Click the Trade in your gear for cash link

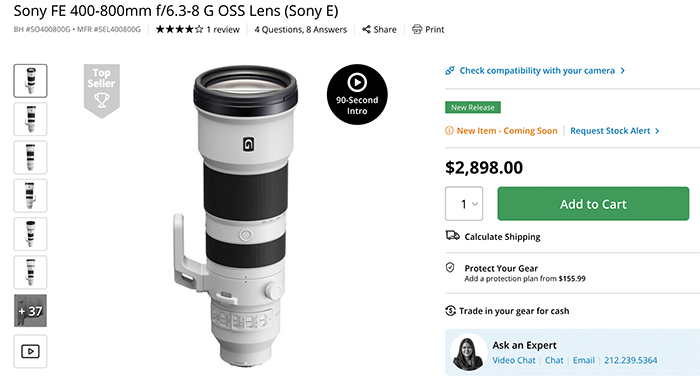[x=514, y=311]
